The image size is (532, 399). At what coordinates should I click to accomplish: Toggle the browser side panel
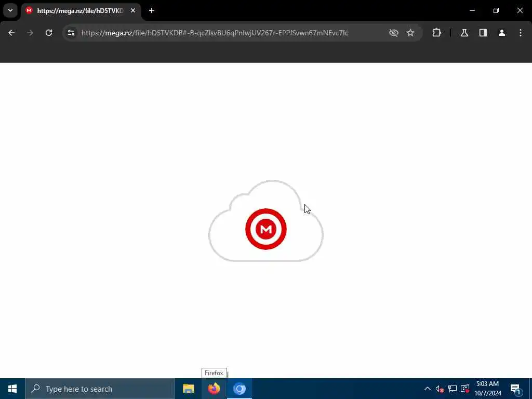[483, 33]
